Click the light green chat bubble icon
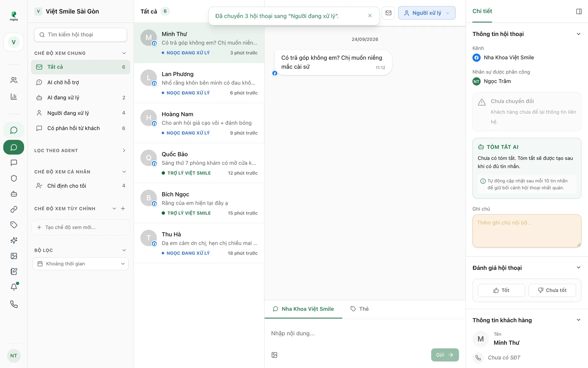 14,130
